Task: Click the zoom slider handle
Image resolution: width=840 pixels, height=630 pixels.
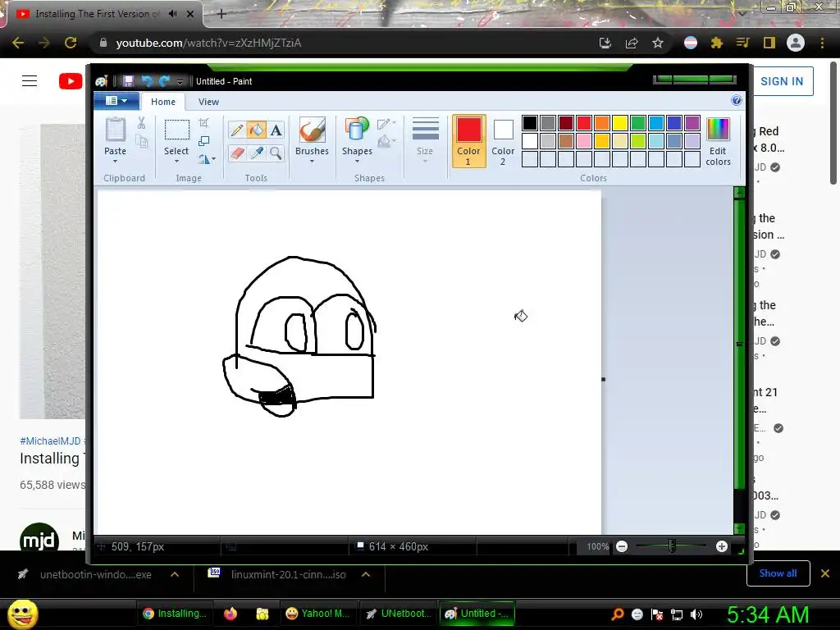Action: (672, 546)
